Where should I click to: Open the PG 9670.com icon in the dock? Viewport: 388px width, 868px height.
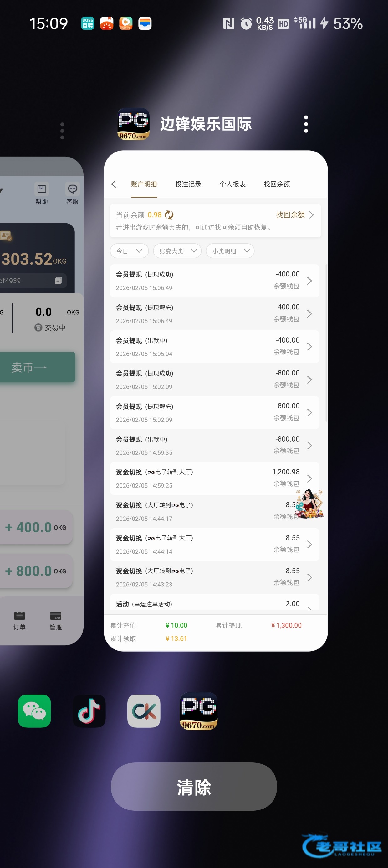click(x=199, y=711)
